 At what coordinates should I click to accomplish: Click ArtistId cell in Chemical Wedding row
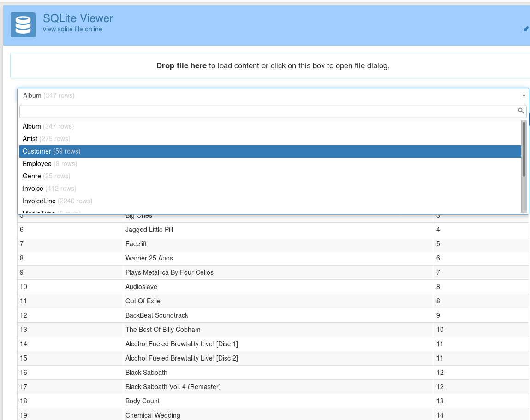coord(482,414)
